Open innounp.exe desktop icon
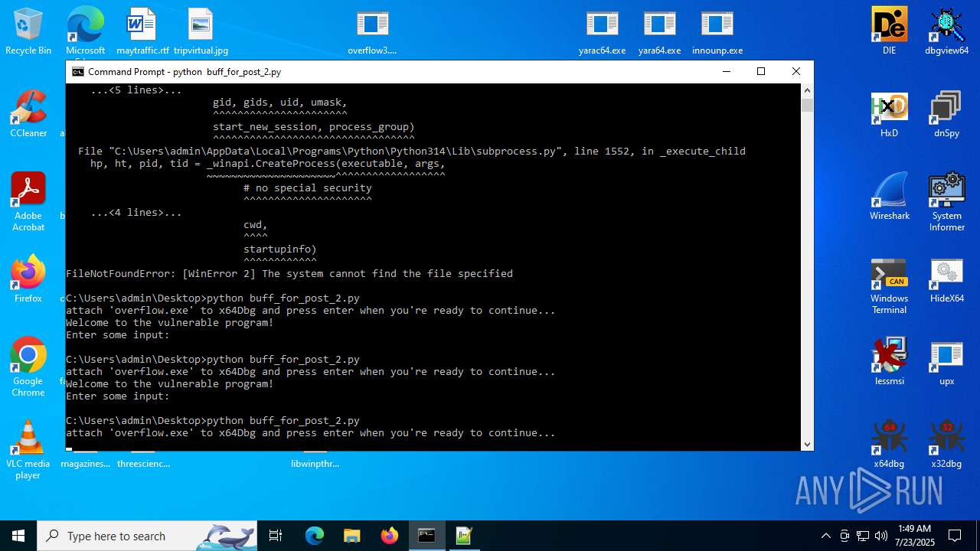The height and width of the screenshot is (551, 980). [717, 31]
